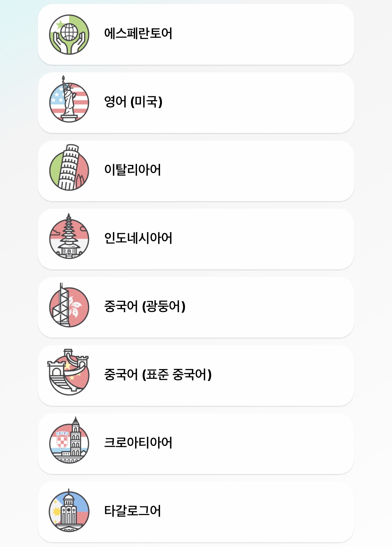Tap blank right side of Tagalog card
The width and height of the screenshot is (392, 547).
tap(259, 512)
